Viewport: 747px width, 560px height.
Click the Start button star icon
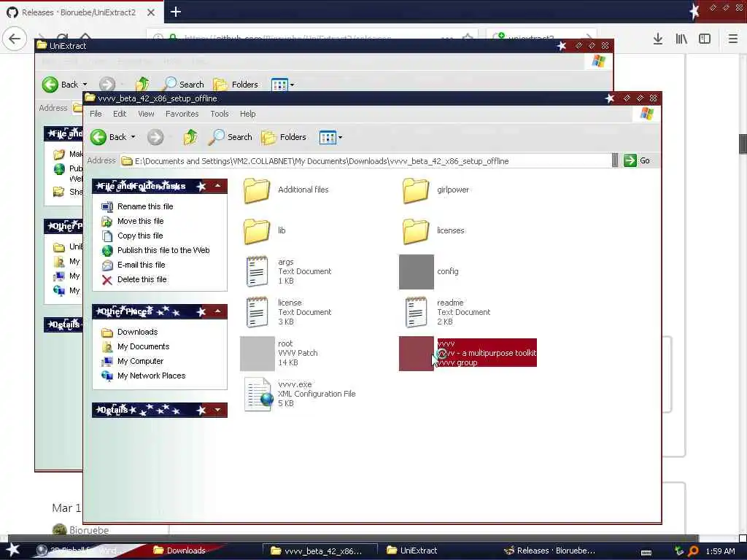click(x=13, y=550)
